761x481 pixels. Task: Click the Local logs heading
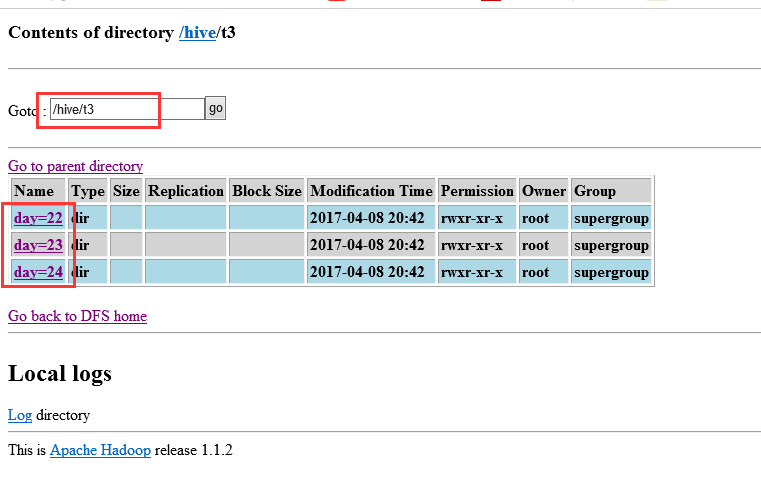(x=60, y=374)
